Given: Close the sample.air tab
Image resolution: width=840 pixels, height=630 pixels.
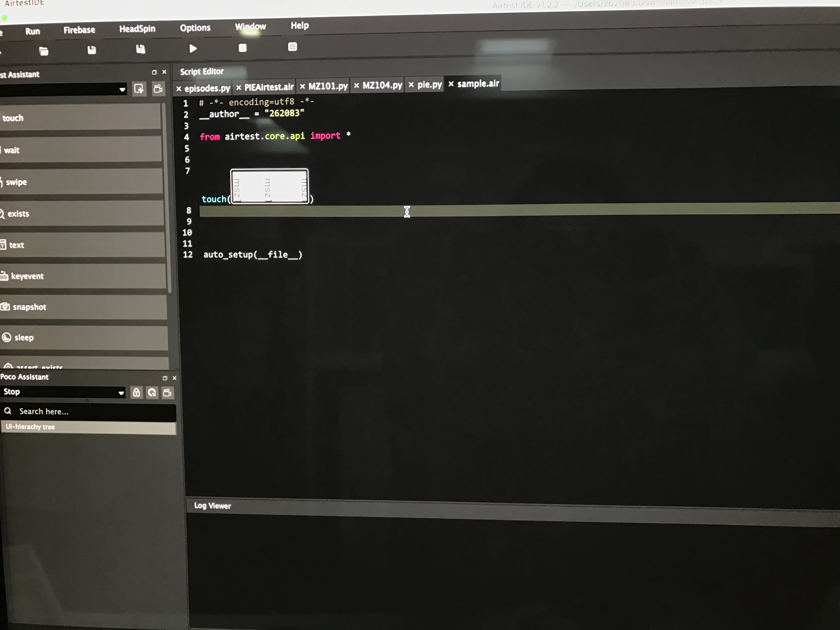Looking at the screenshot, I should pos(451,84).
